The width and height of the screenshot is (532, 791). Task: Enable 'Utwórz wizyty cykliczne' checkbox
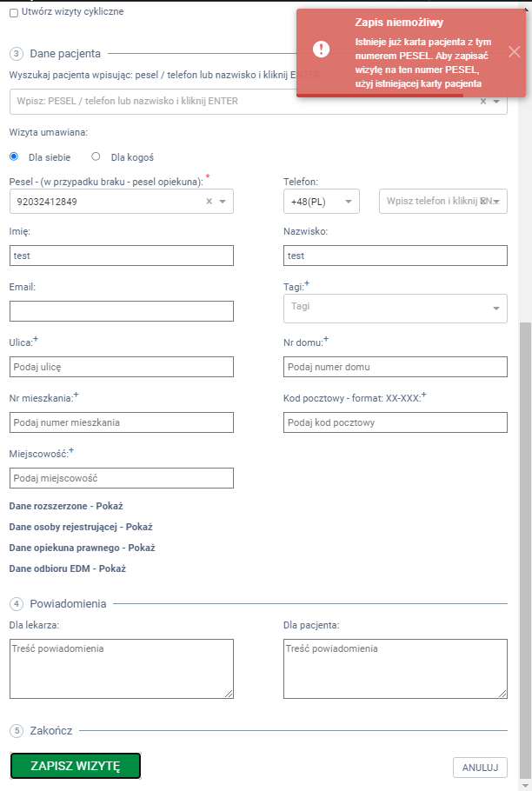(x=14, y=12)
